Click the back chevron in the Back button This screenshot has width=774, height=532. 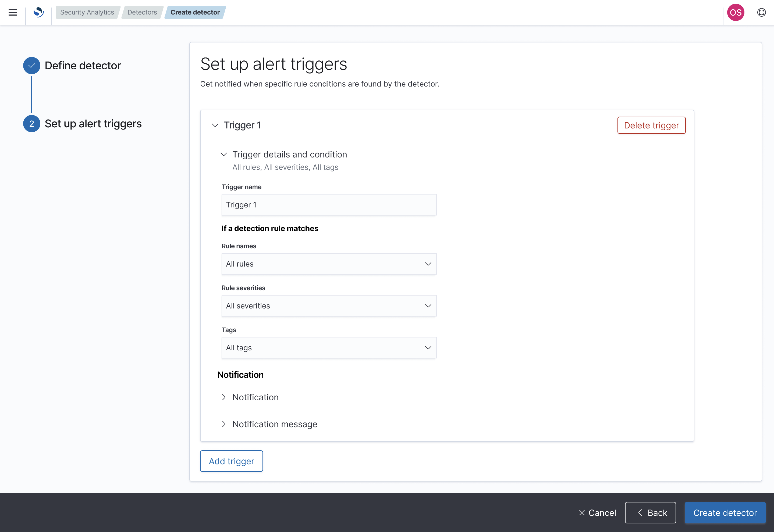[x=640, y=513]
